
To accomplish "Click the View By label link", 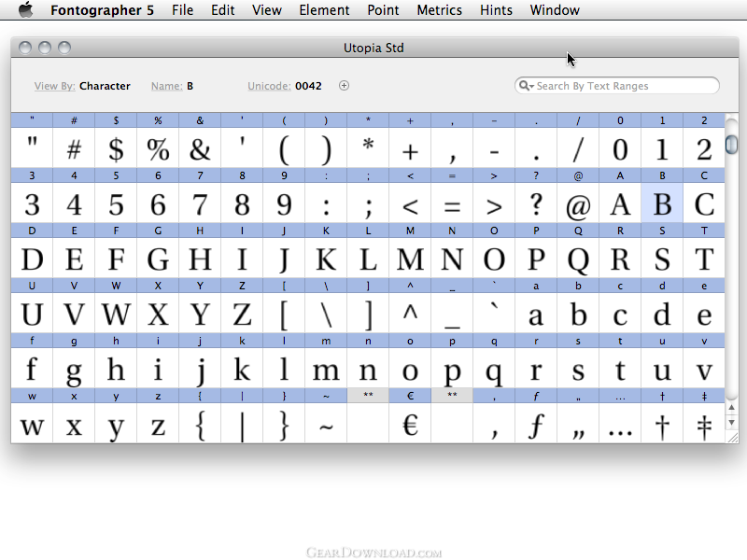I will pos(54,86).
